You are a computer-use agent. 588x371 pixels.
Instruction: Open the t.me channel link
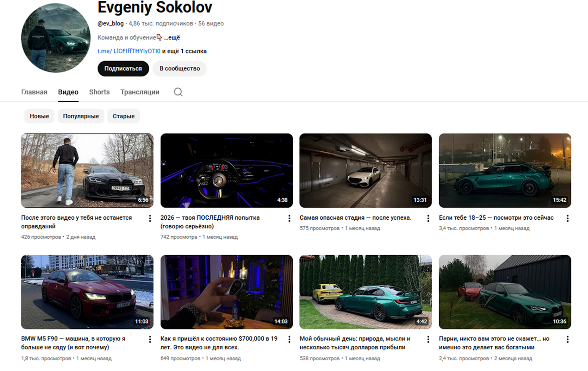point(129,51)
